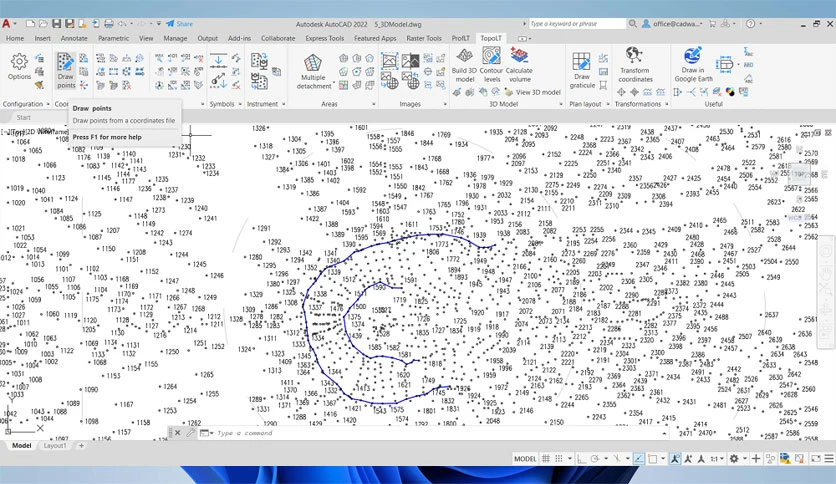
Task: Run the Calculate volume tool
Action: [x=519, y=65]
